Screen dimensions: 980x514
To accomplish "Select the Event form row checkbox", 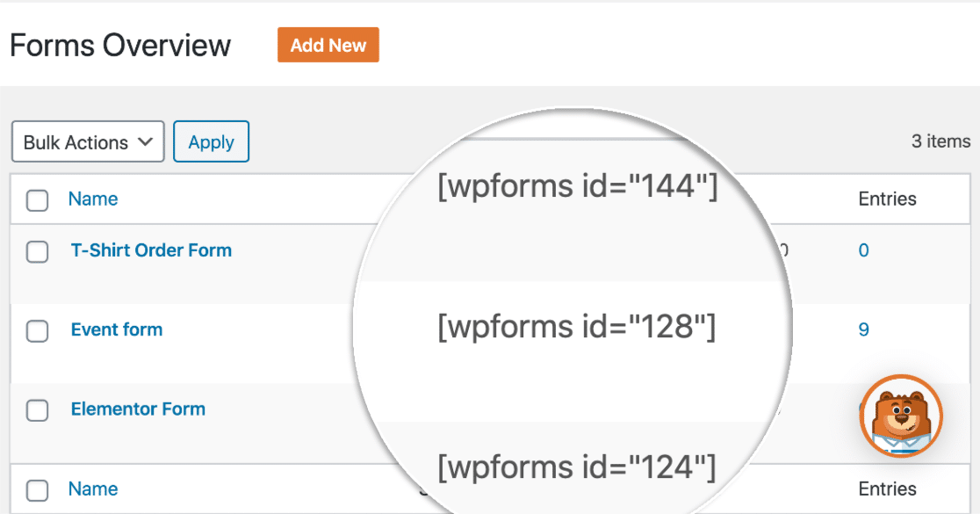I will click(x=37, y=331).
